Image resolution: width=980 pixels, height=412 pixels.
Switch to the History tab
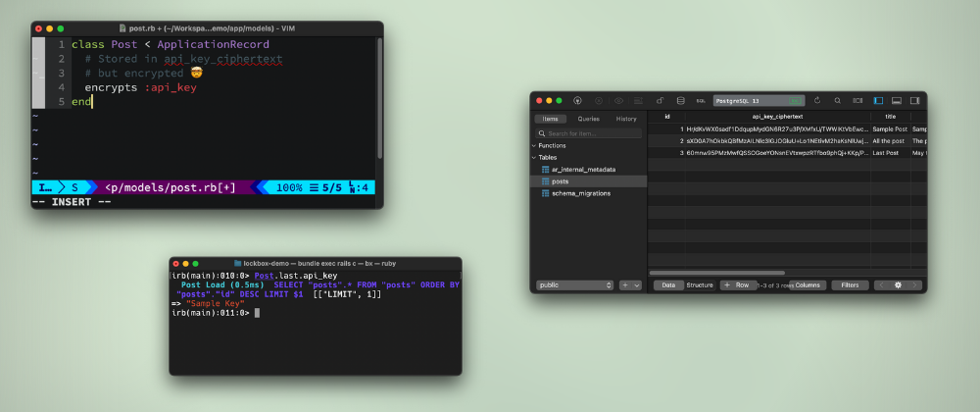pos(625,119)
